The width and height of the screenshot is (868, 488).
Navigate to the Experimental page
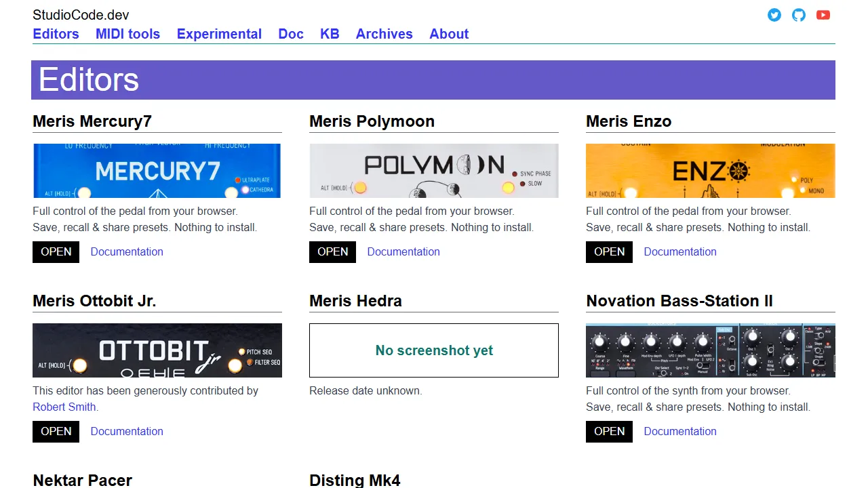click(219, 34)
